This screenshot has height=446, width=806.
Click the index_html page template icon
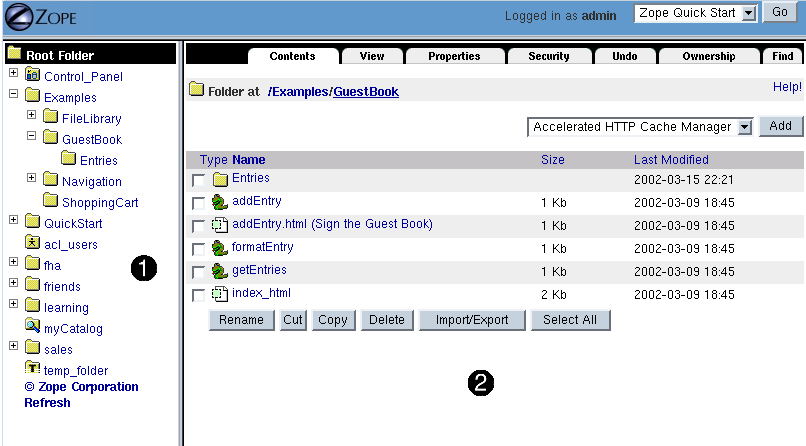coord(220,294)
